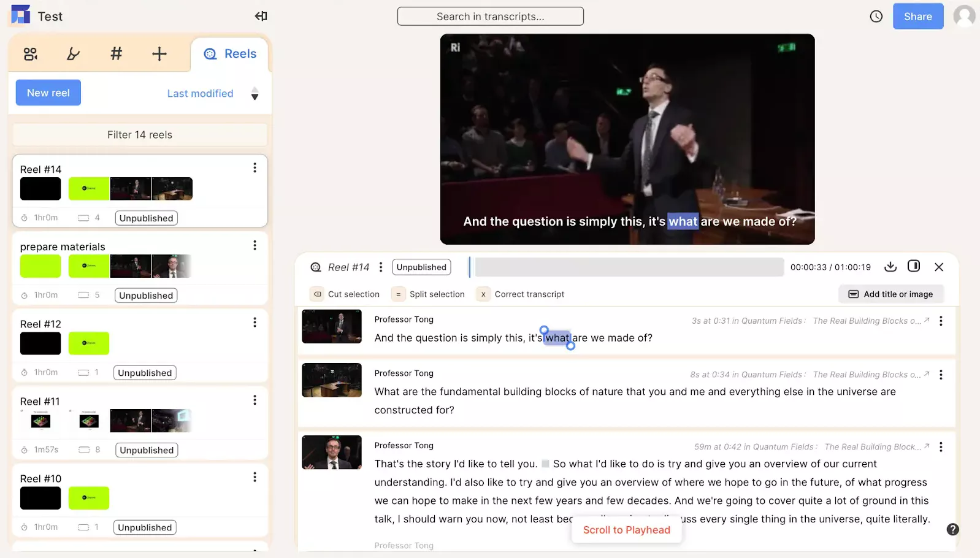Open the history clock icon

[876, 17]
